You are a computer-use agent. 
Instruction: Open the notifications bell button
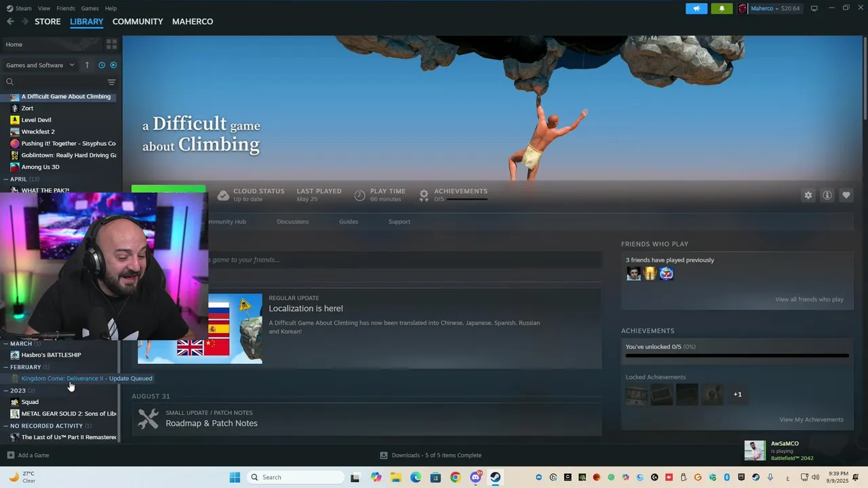coord(722,8)
